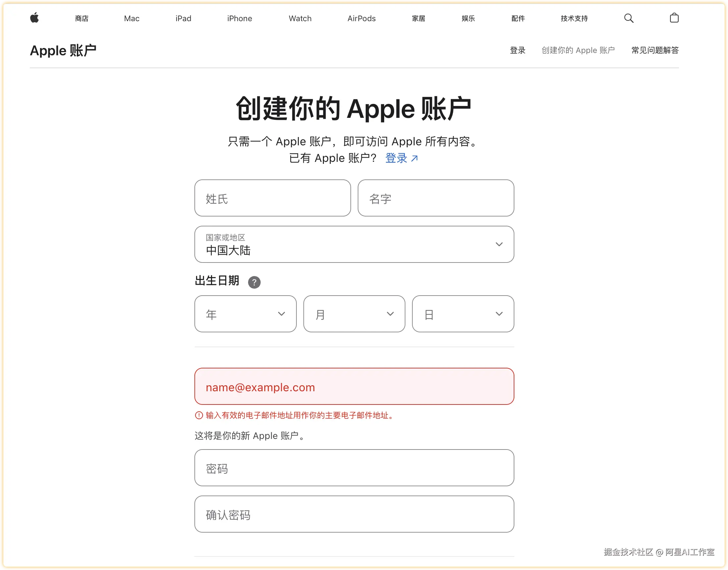
Task: Click the email error warning icon
Action: coord(199,415)
